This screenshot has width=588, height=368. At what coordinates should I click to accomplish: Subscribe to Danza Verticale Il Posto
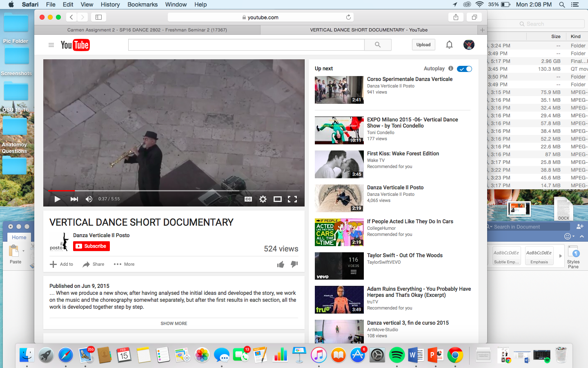coord(91,246)
